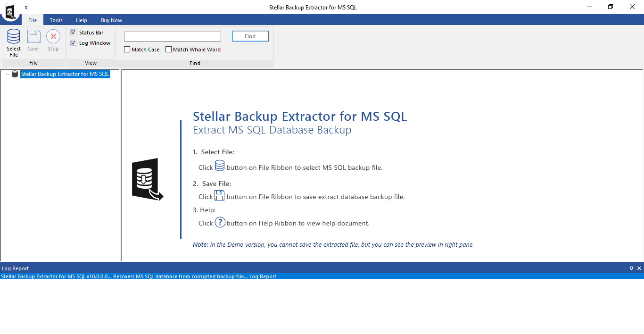The image size is (644, 334).
Task: Open the Tools ribbon tab
Action: [56, 20]
